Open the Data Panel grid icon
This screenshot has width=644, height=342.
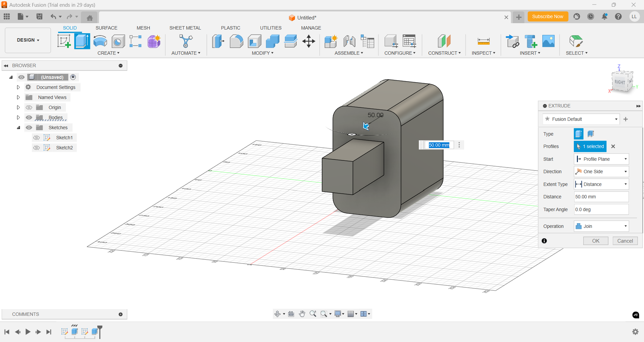pos(7,16)
